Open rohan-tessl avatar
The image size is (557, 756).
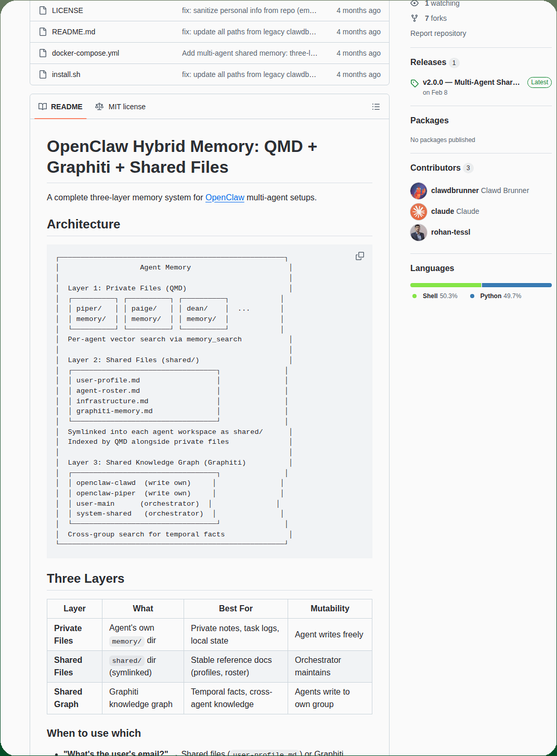click(419, 233)
